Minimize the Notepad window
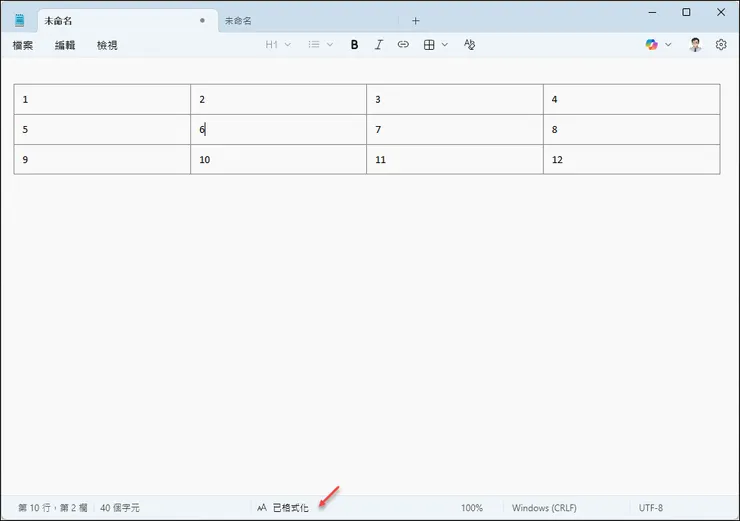Image resolution: width=740 pixels, height=521 pixels. coord(652,12)
